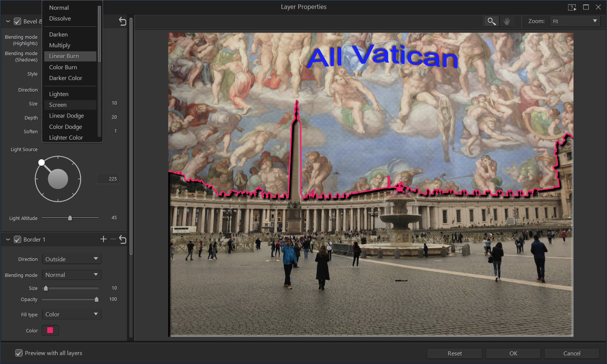This screenshot has width=607, height=364.
Task: Click the Vatican preview image
Action: point(371,185)
